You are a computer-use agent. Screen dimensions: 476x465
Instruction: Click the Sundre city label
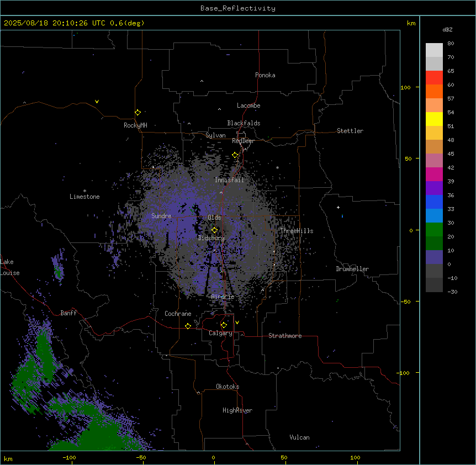pos(161,216)
